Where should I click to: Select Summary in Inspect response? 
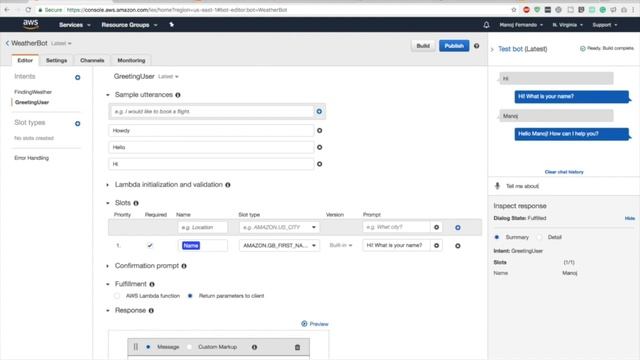pyautogui.click(x=497, y=237)
